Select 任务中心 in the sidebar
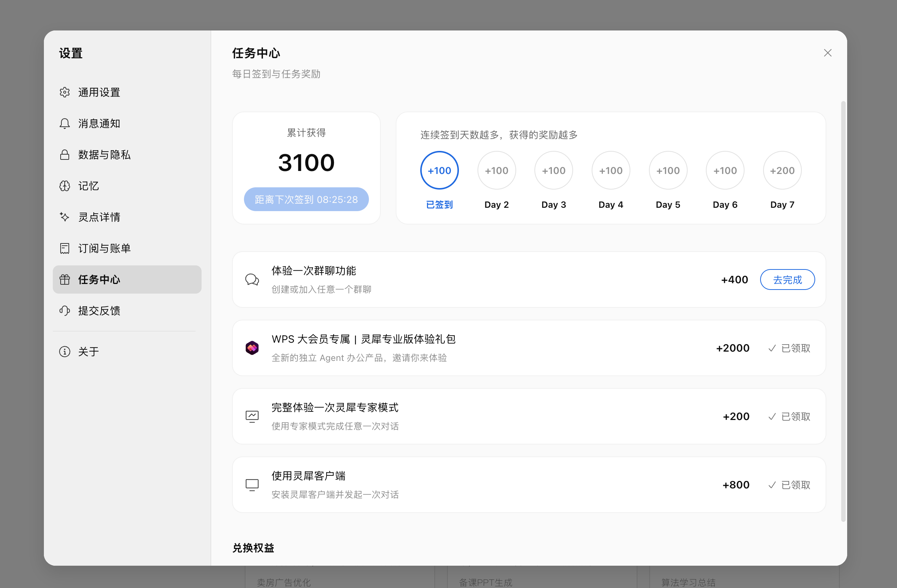 coord(127,280)
